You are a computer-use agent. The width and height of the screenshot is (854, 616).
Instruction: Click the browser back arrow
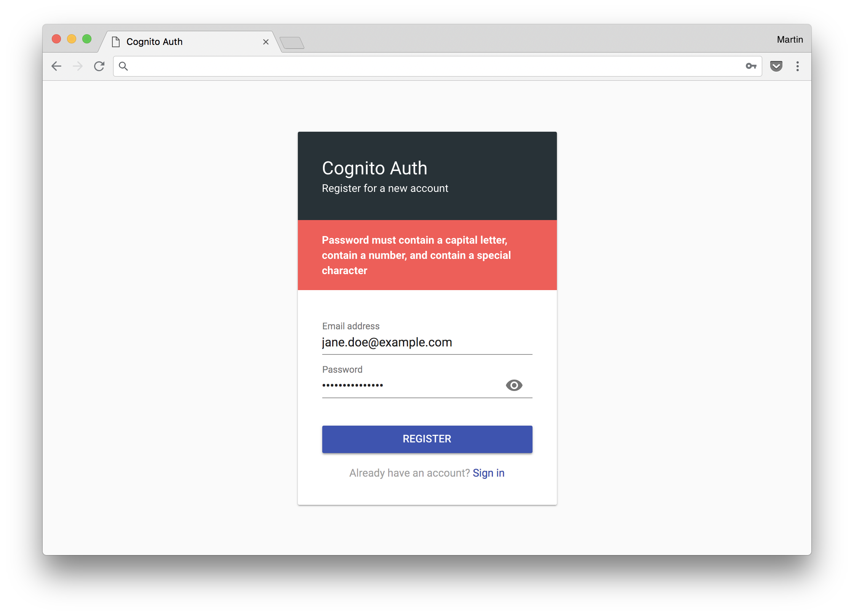56,66
